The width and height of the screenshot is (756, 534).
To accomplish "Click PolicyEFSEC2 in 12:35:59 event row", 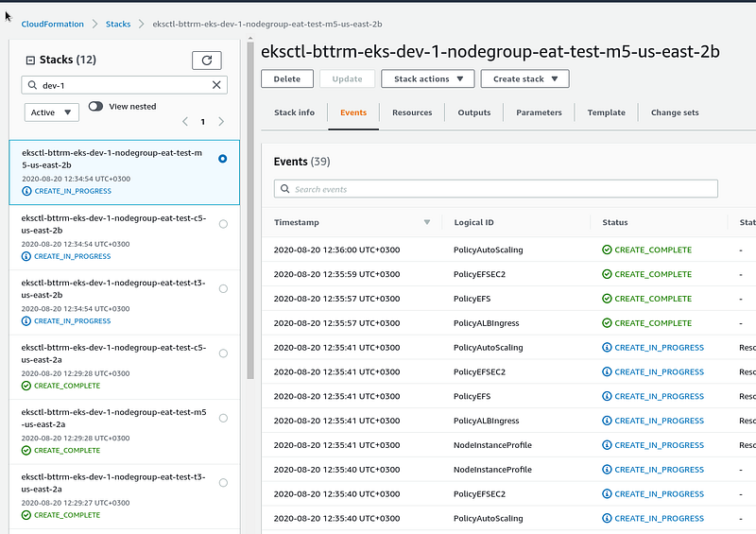I will point(479,274).
